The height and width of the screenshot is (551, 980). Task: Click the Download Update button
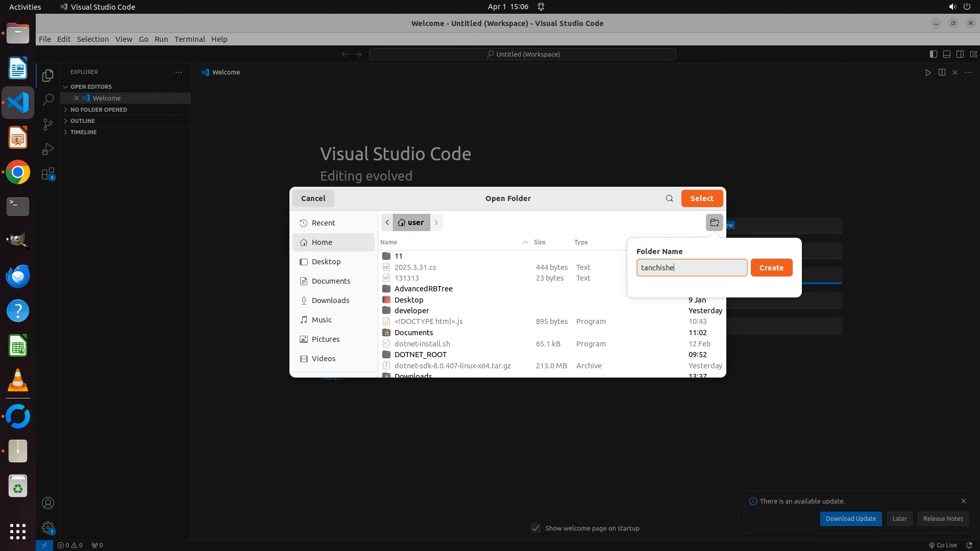[x=850, y=519]
